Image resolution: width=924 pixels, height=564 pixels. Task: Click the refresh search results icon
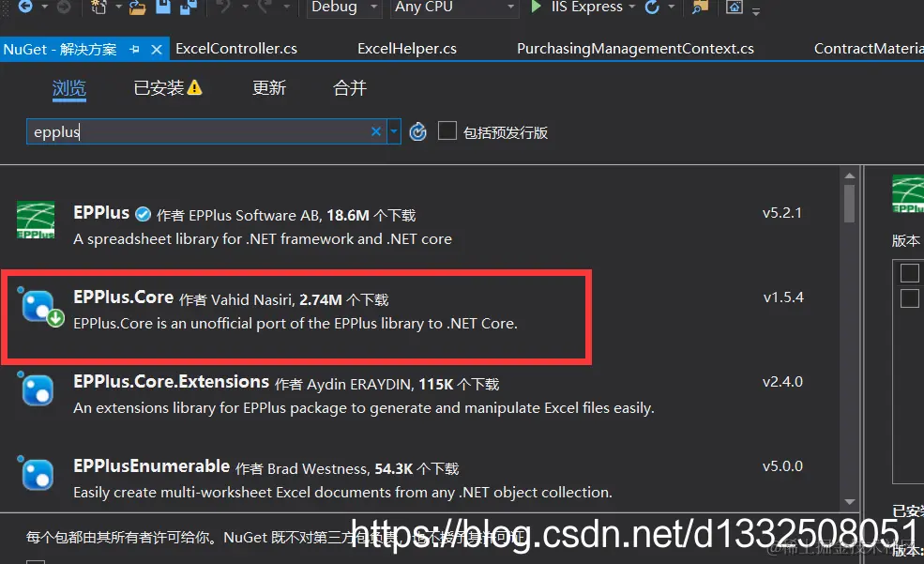(417, 131)
